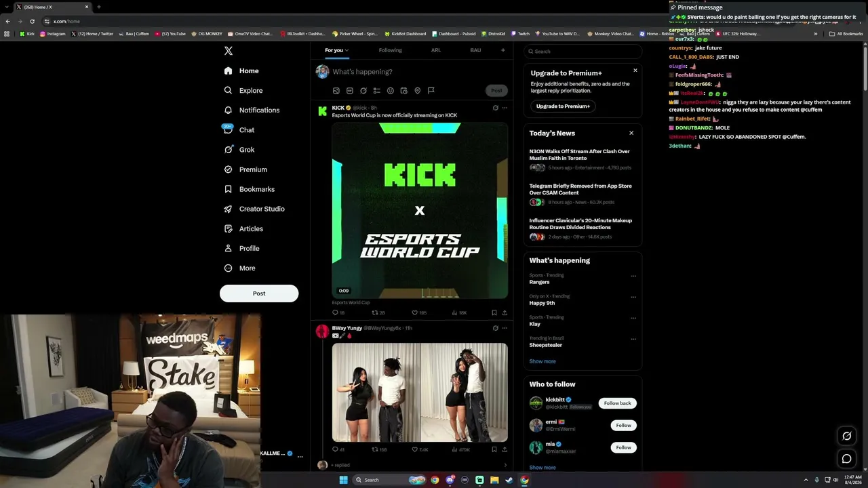Viewport: 868px width, 488px height.
Task: Open File Explorer from the taskbar
Action: tap(494, 480)
